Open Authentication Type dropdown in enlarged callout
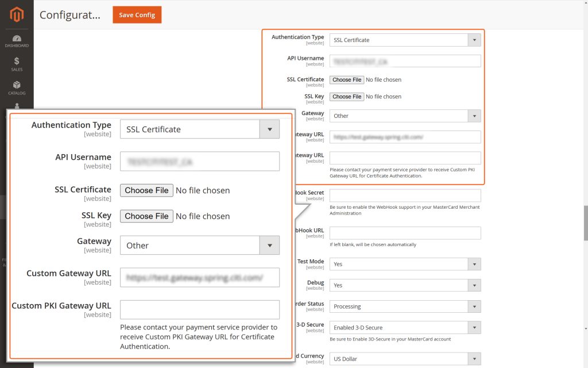The width and height of the screenshot is (588, 368). (199, 129)
